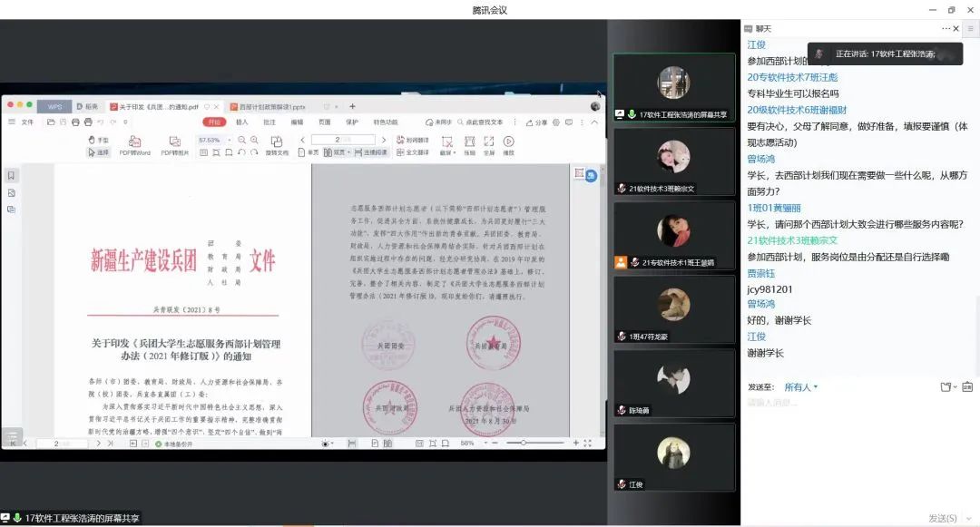Open the 插入 menu tab

coord(242,122)
